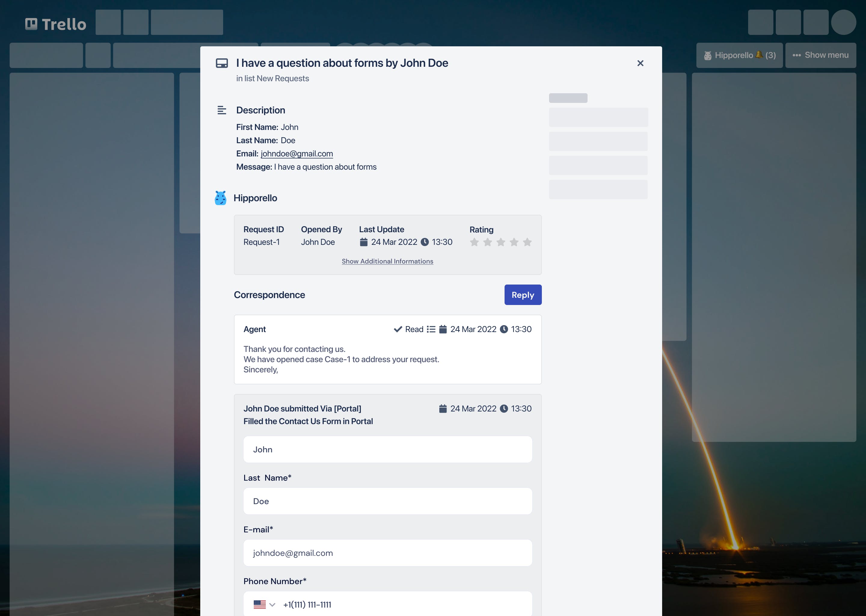
Task: Close the card modal with X
Action: click(640, 63)
